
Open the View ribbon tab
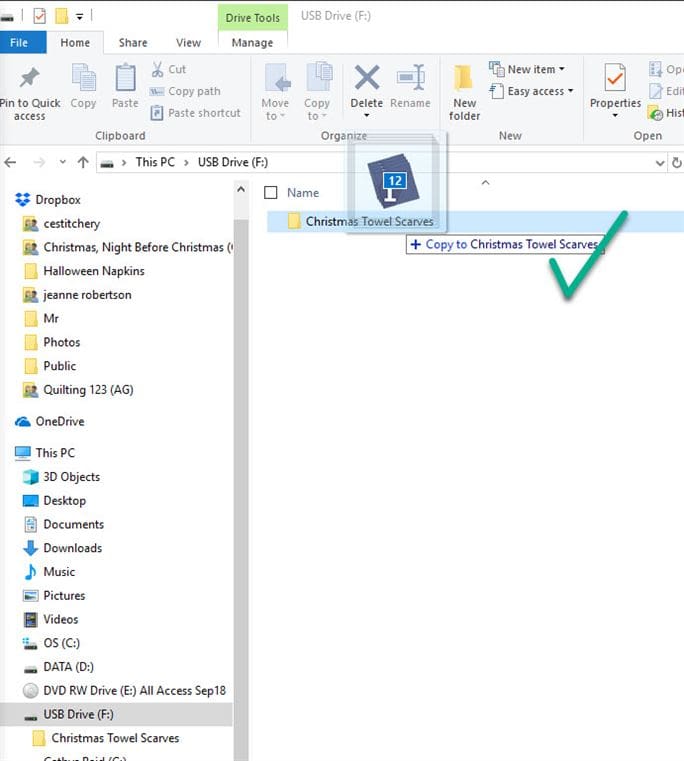[188, 43]
